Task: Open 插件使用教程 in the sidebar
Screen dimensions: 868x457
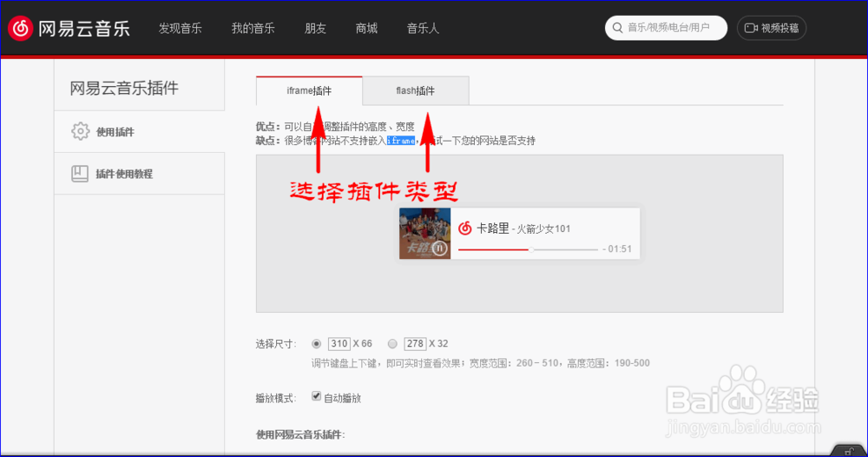Action: (140, 174)
